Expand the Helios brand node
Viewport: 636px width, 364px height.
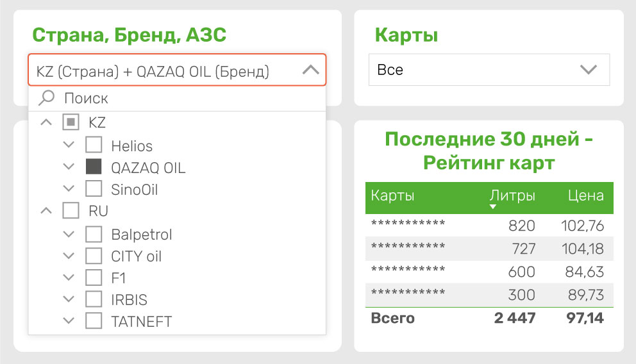point(69,145)
